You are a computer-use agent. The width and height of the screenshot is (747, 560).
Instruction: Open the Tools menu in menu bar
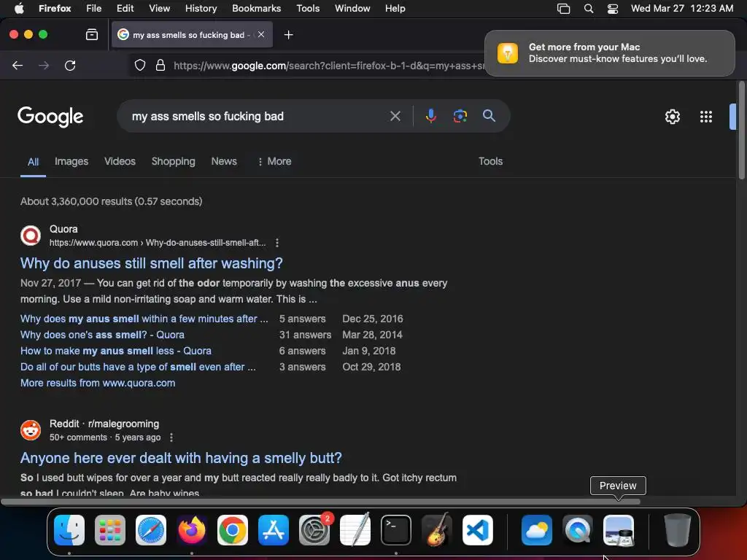point(308,8)
